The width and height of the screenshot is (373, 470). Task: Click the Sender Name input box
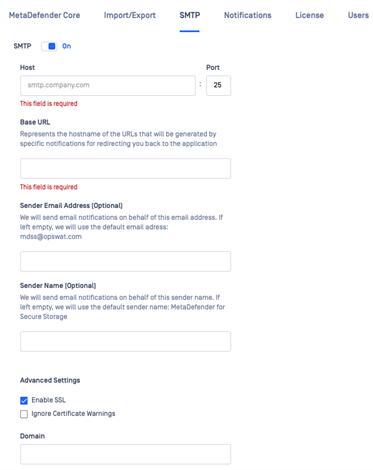pos(125,341)
